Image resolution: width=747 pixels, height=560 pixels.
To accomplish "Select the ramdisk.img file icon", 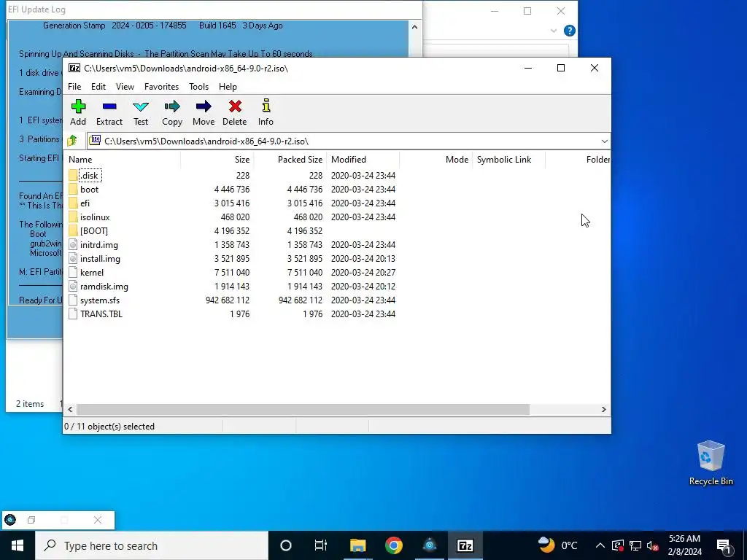I will click(73, 286).
